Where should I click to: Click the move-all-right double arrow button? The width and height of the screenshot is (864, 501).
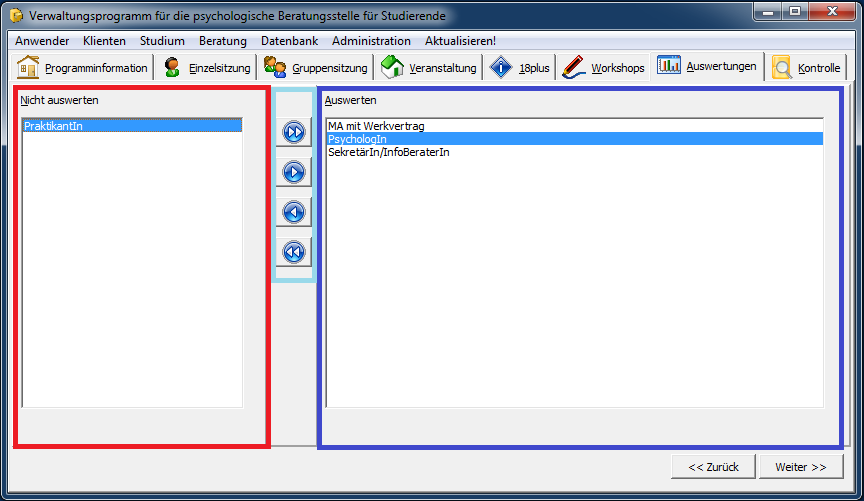[293, 132]
